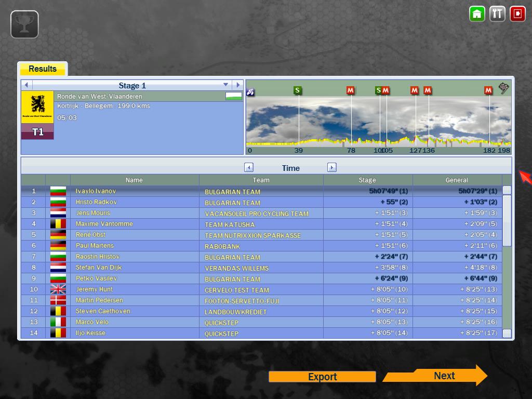532x399 pixels.
Task: Click the trophy icon in top-left
Action: [x=24, y=24]
